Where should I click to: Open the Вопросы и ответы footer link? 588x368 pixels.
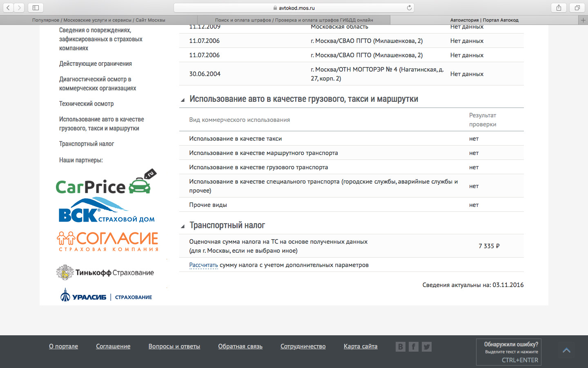coord(174,346)
